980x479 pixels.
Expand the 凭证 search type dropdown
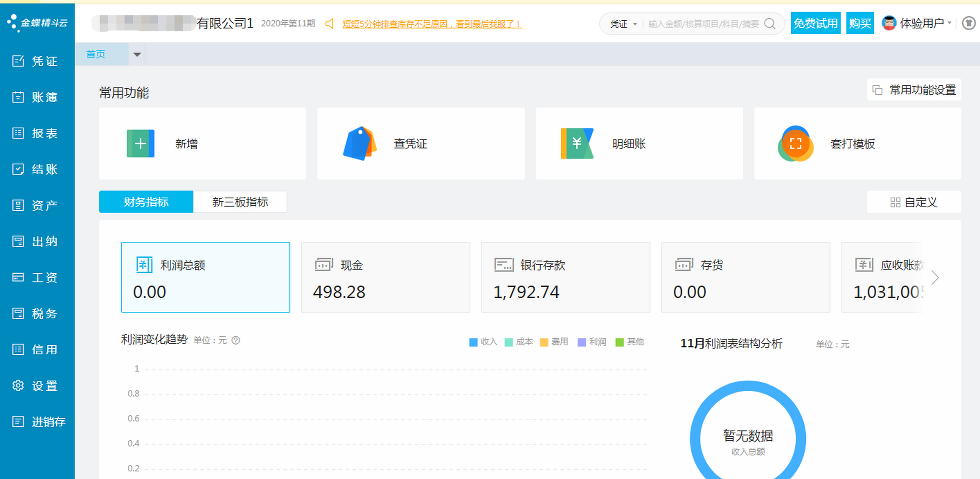pyautogui.click(x=624, y=24)
